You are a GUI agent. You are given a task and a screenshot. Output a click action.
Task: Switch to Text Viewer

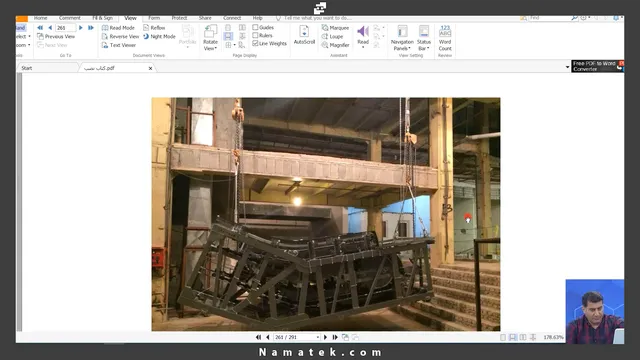pyautogui.click(x=119, y=45)
